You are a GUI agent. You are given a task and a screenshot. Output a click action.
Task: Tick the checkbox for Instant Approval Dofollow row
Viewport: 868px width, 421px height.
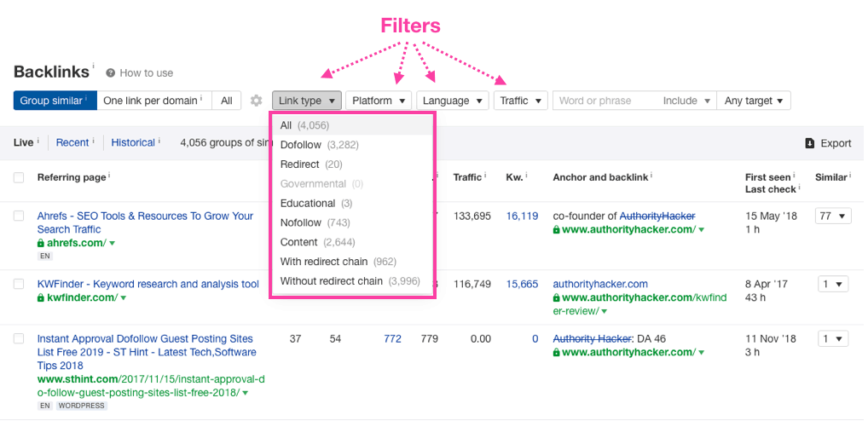tap(19, 338)
